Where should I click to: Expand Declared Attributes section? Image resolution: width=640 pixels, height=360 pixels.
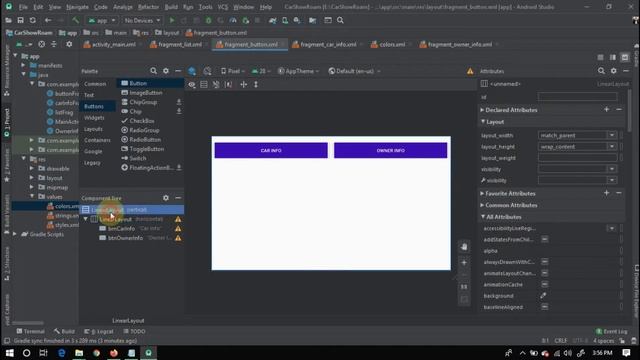[x=482, y=110]
